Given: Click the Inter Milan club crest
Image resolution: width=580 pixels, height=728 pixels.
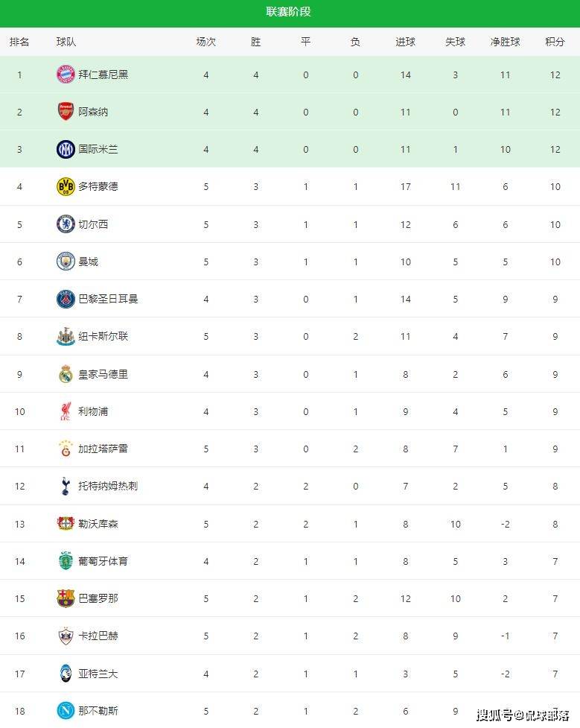Looking at the screenshot, I should point(66,149).
